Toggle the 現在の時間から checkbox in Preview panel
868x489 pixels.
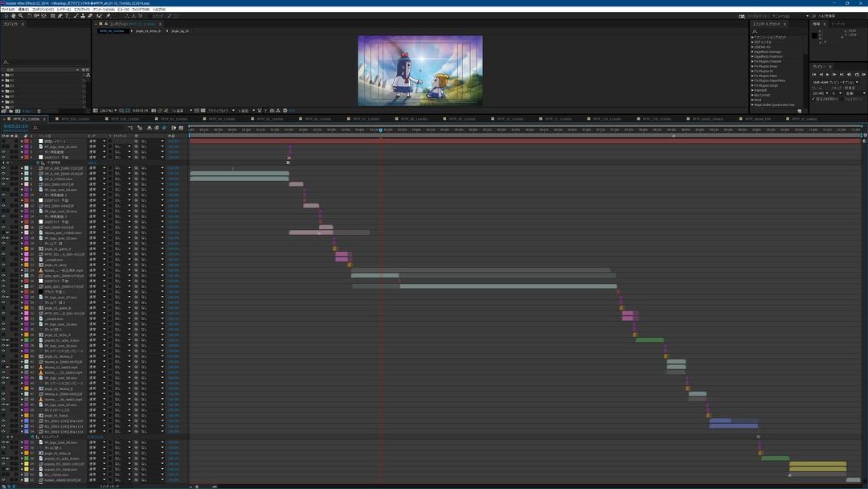(x=813, y=99)
